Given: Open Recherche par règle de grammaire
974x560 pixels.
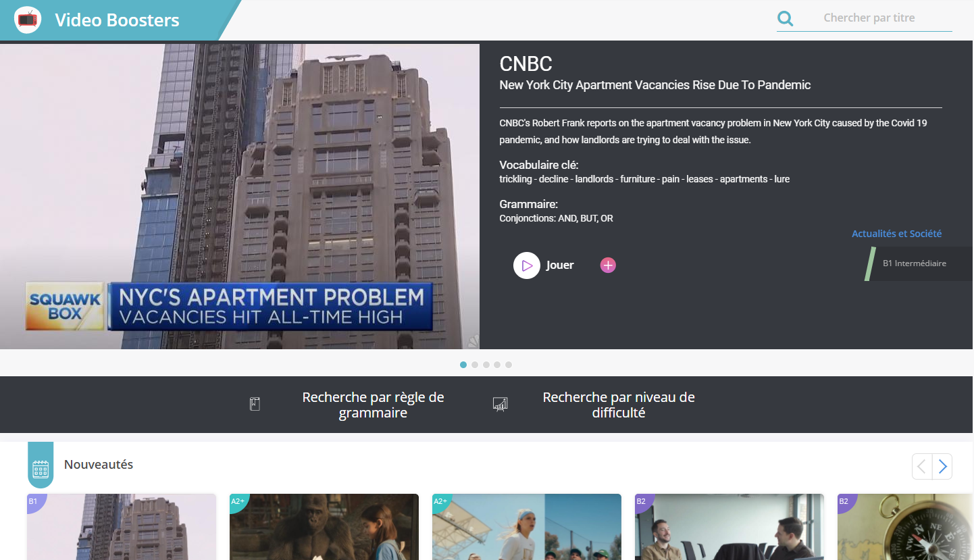Looking at the screenshot, I should (373, 405).
